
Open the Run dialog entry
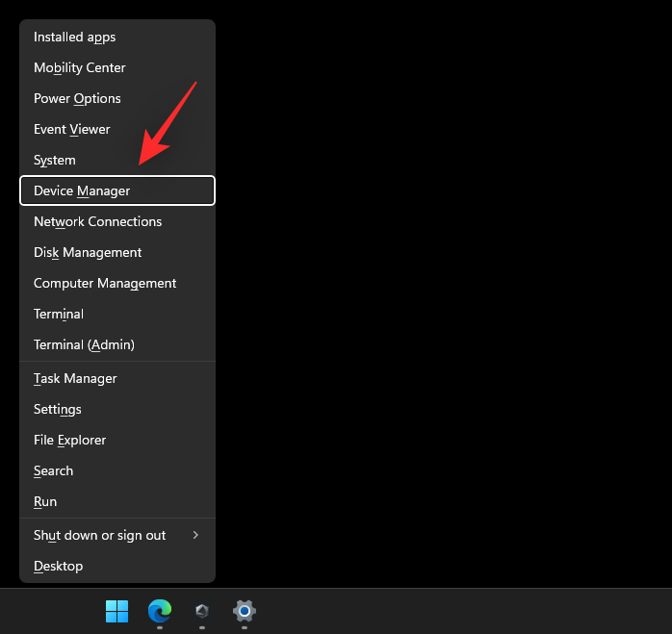pos(117,501)
